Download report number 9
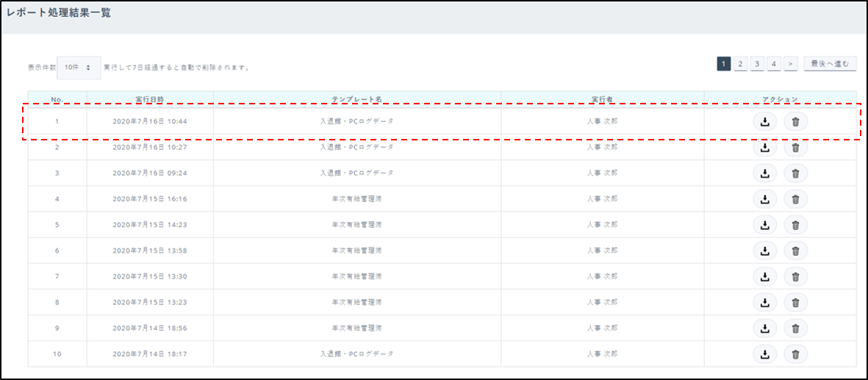The width and height of the screenshot is (868, 380). pos(764,328)
